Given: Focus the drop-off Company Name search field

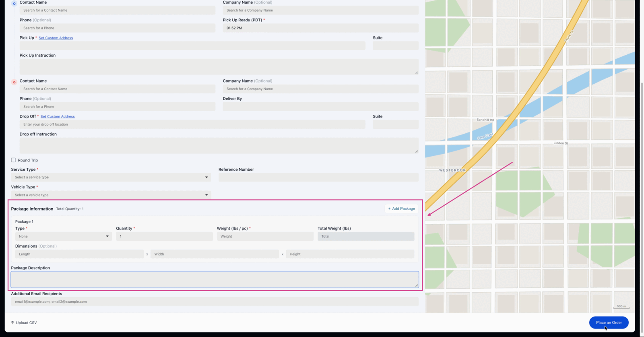Looking at the screenshot, I should point(321,89).
